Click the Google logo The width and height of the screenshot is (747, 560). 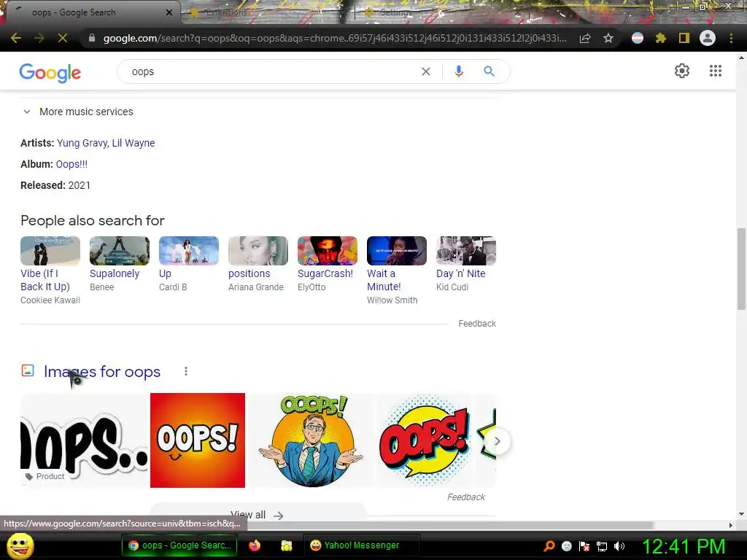50,72
